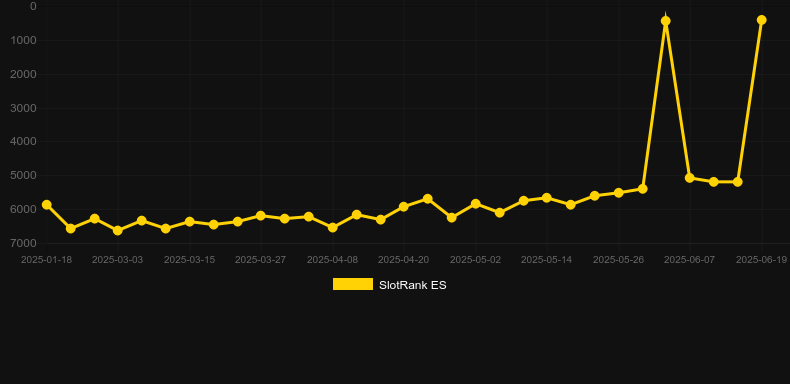Select the data point above 2025-03-27
Screen dimensions: 790x384
point(260,216)
